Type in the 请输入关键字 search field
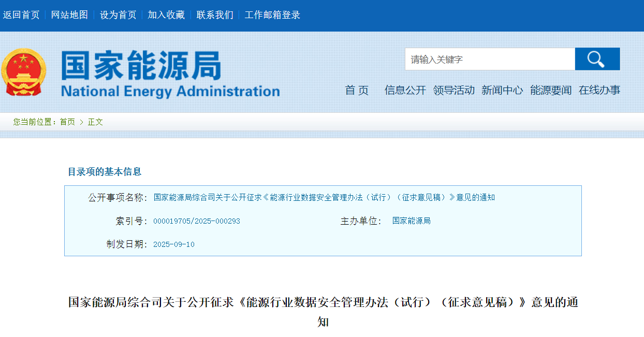This screenshot has height=337, width=644. coord(489,60)
